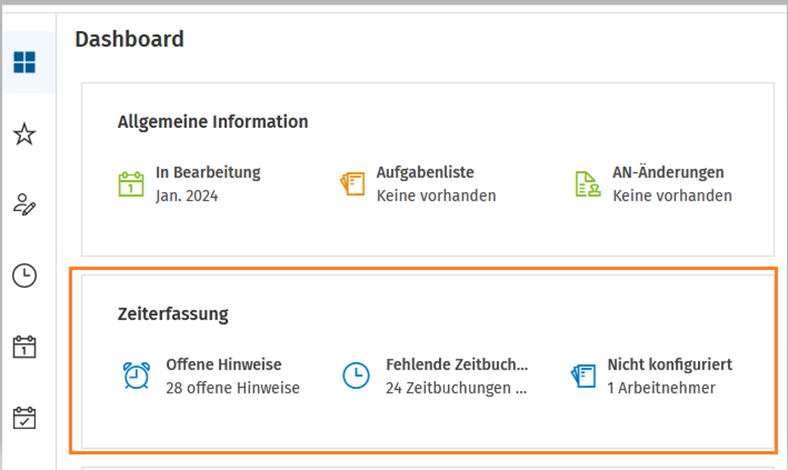Open the In Bearbeitung Jan. 2024 entry
Screen dimensions: 788x470
click(190, 184)
